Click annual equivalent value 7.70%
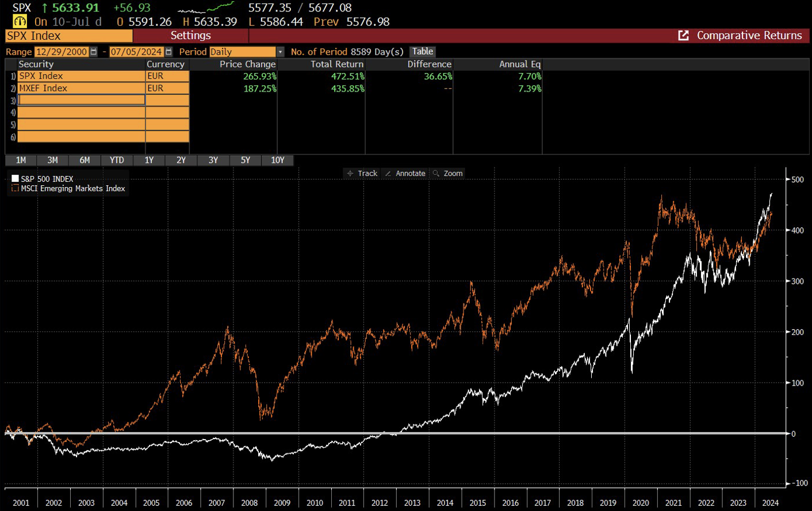The image size is (812, 511). (x=530, y=76)
